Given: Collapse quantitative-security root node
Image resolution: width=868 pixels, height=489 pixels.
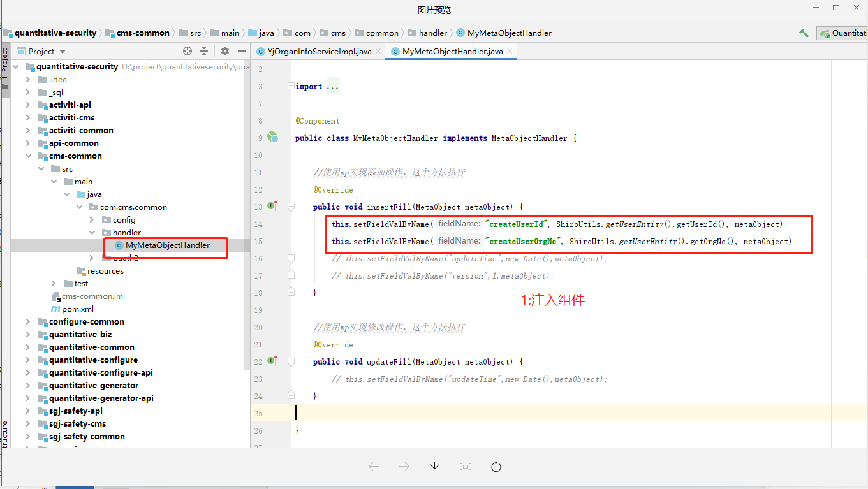Looking at the screenshot, I should click(x=16, y=67).
